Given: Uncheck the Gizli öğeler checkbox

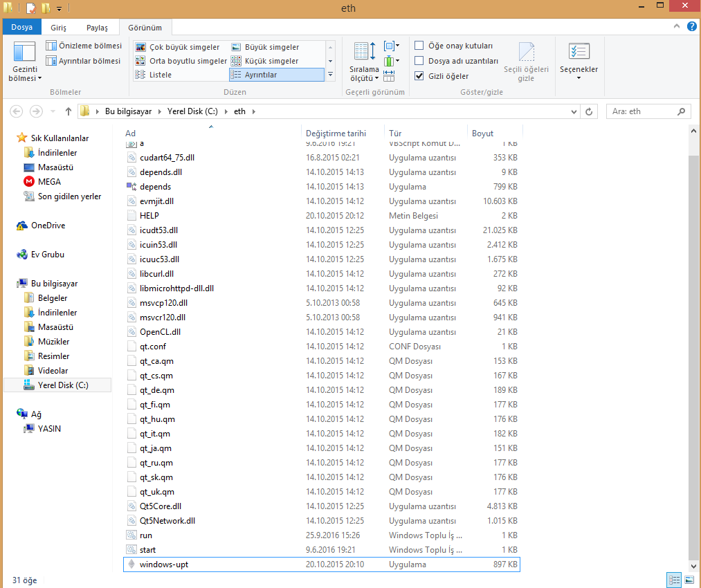Looking at the screenshot, I should coord(419,76).
